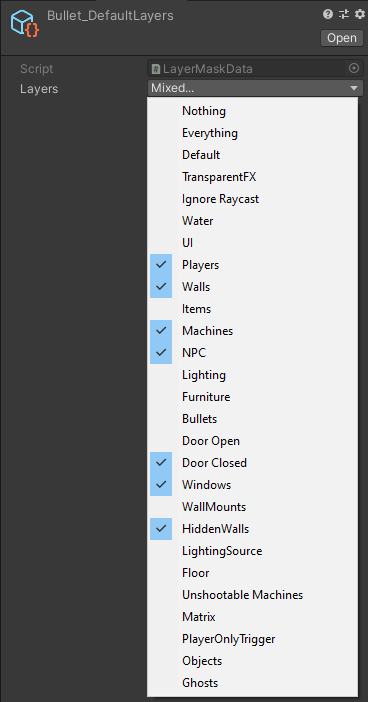Image resolution: width=368 pixels, height=702 pixels.
Task: Uncheck the HiddenWalls layer
Action: click(x=254, y=529)
